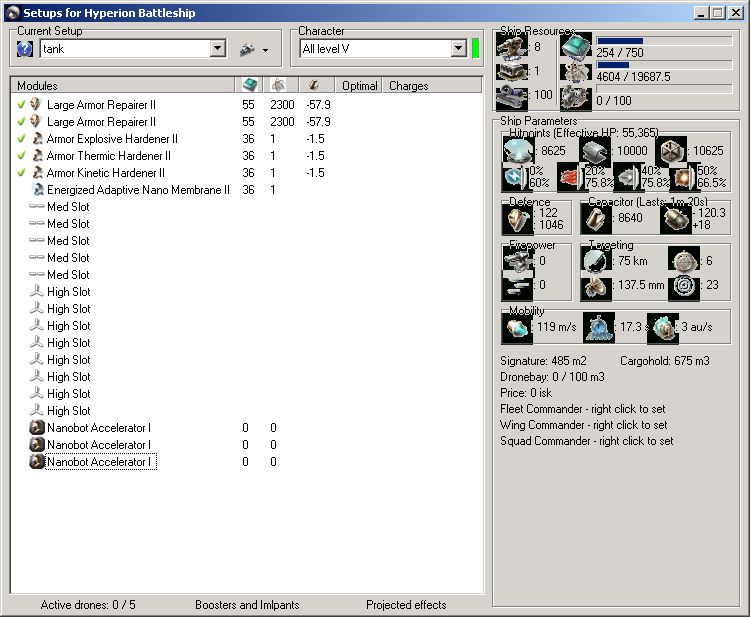Screen dimensions: 750x617
Task: Click the kinetic resistance icon
Action: click(627, 176)
